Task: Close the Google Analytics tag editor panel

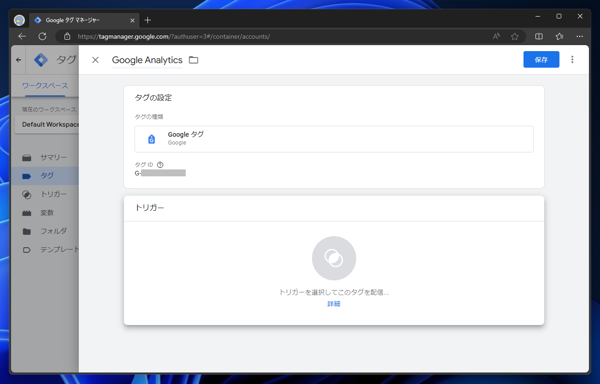Action: click(x=95, y=60)
